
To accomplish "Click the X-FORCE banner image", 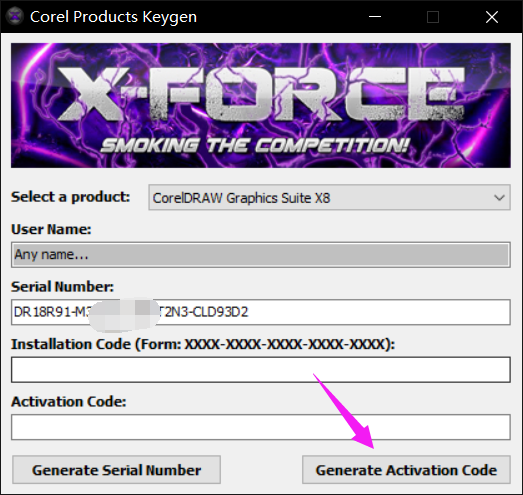I will [261, 105].
